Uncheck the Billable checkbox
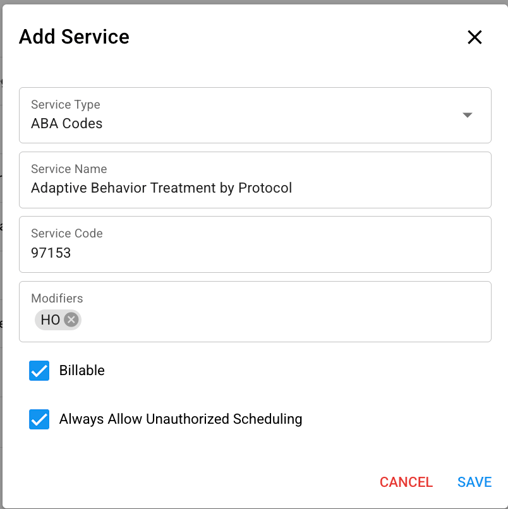 (x=39, y=371)
